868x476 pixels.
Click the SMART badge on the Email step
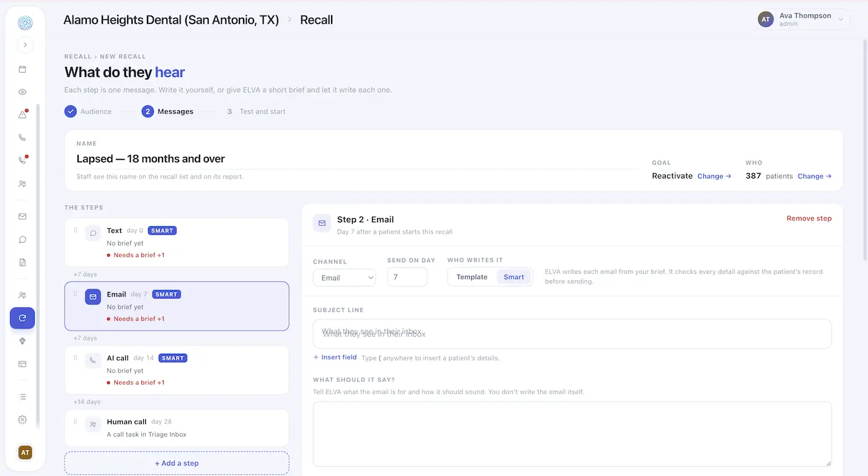point(167,294)
